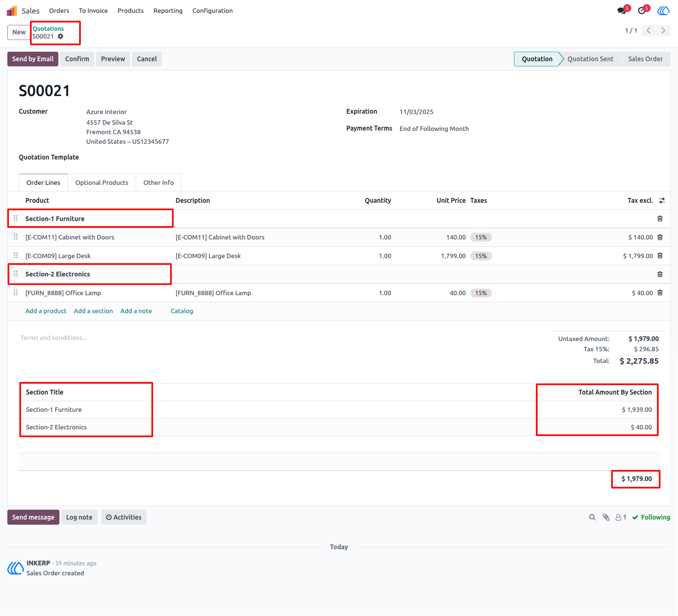Viewport: 678px width, 616px height.
Task: Open the Orders menu
Action: pos(59,11)
